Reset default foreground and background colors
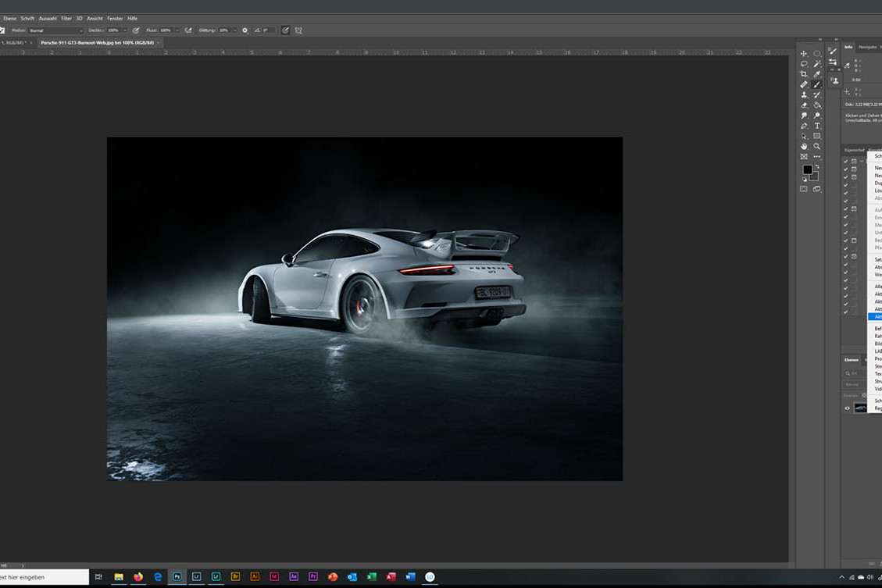Image resolution: width=882 pixels, height=588 pixels. (x=805, y=180)
